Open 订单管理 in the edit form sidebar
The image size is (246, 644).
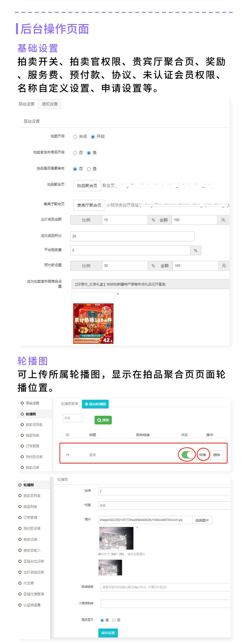tap(28, 518)
